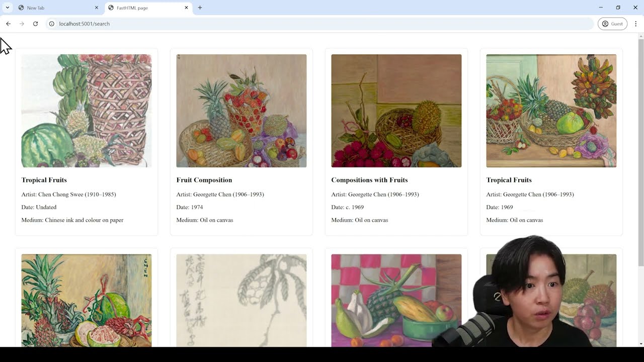Viewport: 644px width, 362px height.
Task: Close the New Tab tab
Action: pos(97,8)
